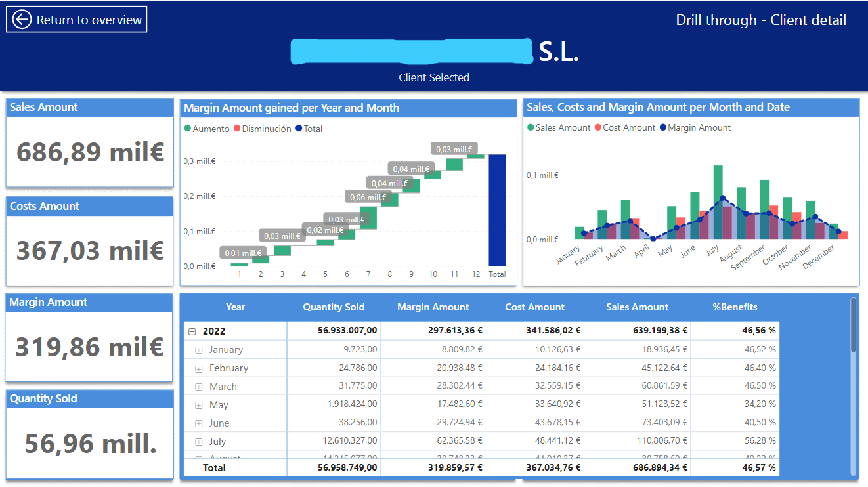Expand the March row in matrix
Screen dimensions: 868x487
click(199, 387)
